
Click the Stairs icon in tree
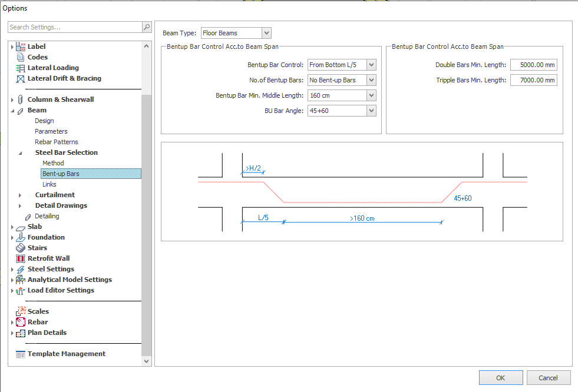(21, 248)
